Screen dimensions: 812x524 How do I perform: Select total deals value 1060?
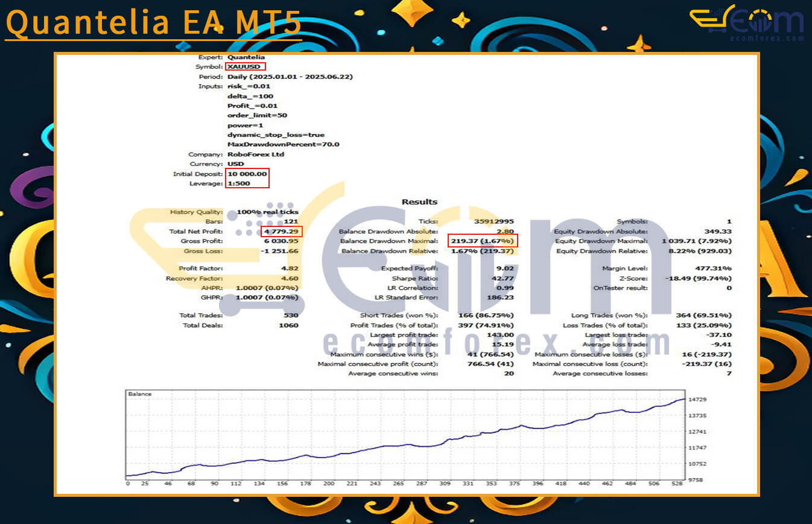pos(289,325)
